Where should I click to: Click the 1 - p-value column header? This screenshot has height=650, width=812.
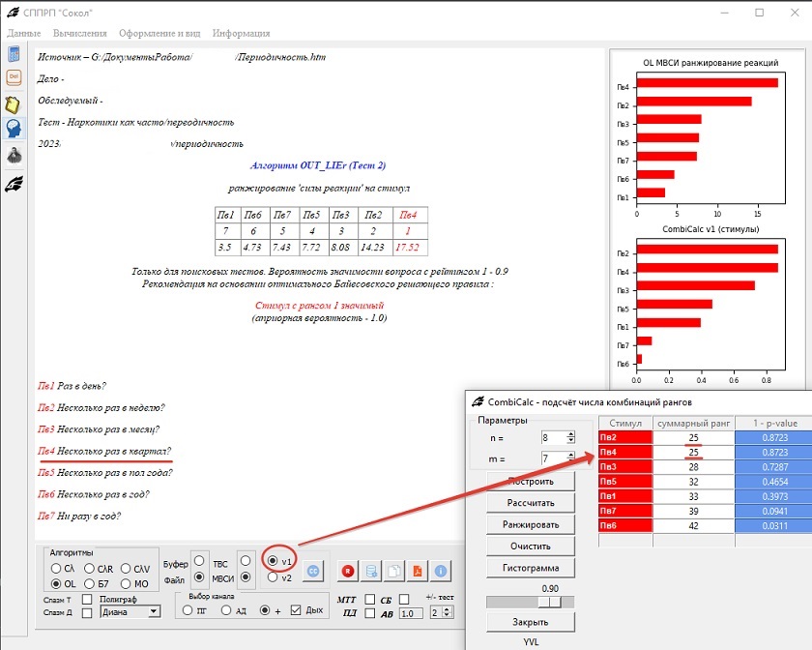point(773,423)
